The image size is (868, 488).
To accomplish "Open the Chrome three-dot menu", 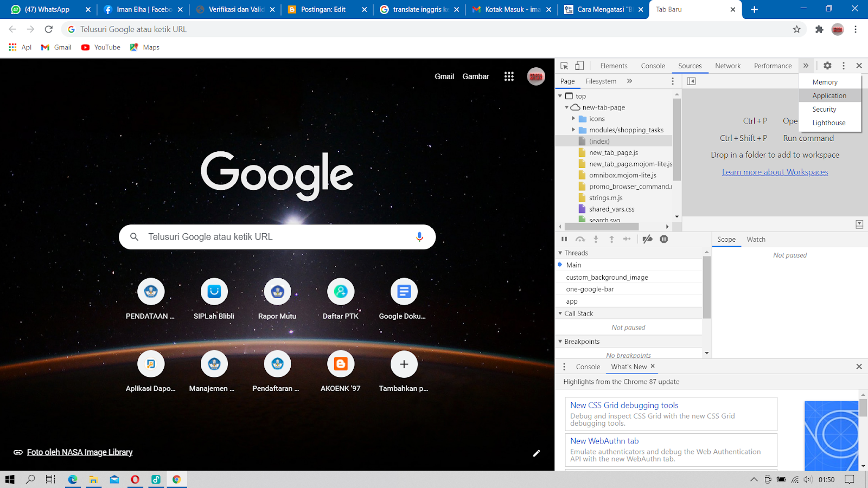I will point(856,29).
